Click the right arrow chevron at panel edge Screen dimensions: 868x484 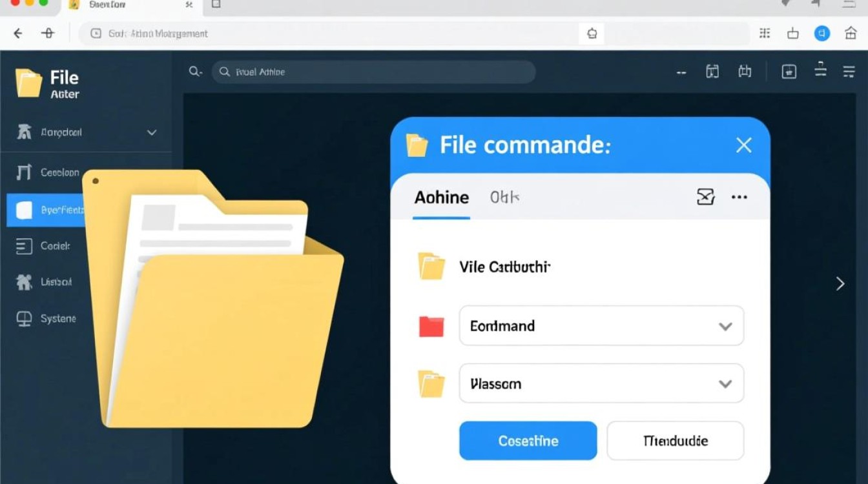click(x=840, y=283)
